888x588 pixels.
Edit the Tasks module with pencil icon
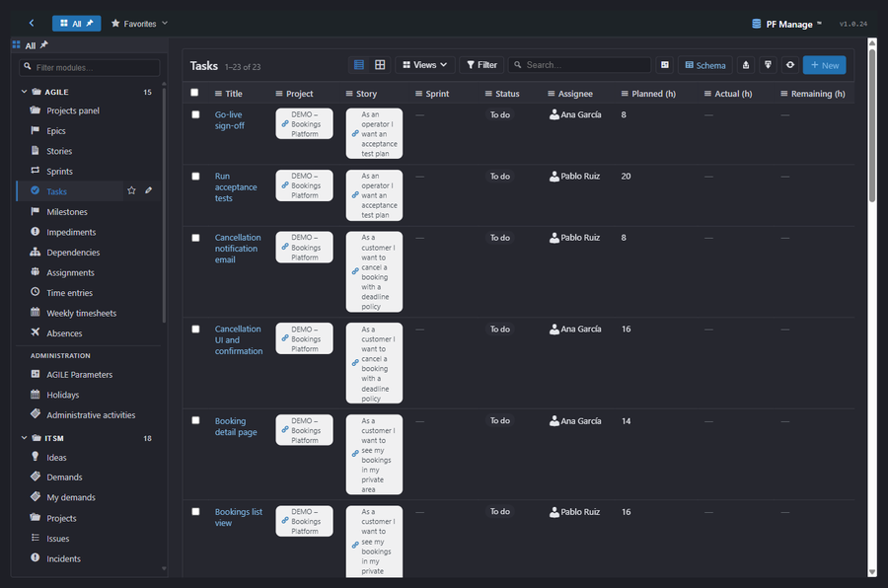pyautogui.click(x=148, y=190)
